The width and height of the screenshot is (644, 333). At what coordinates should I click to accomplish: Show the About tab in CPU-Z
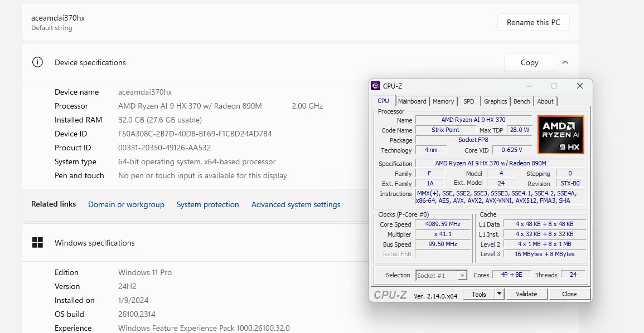(545, 101)
